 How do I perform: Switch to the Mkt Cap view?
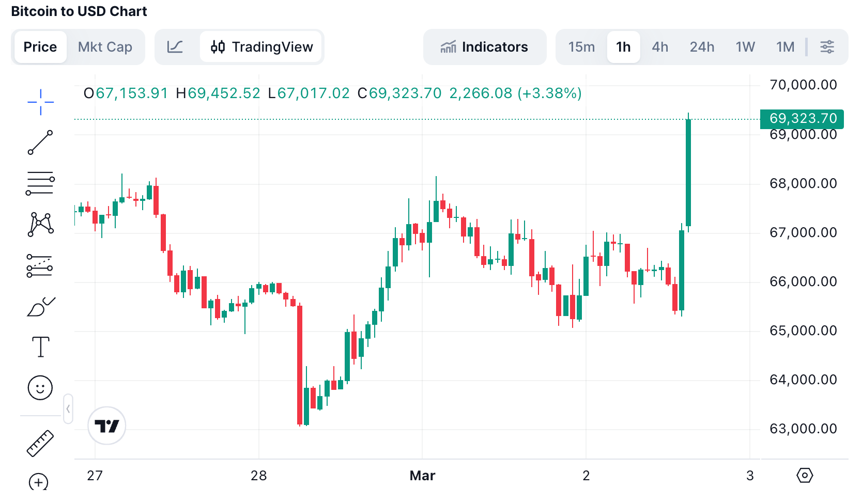(x=105, y=47)
